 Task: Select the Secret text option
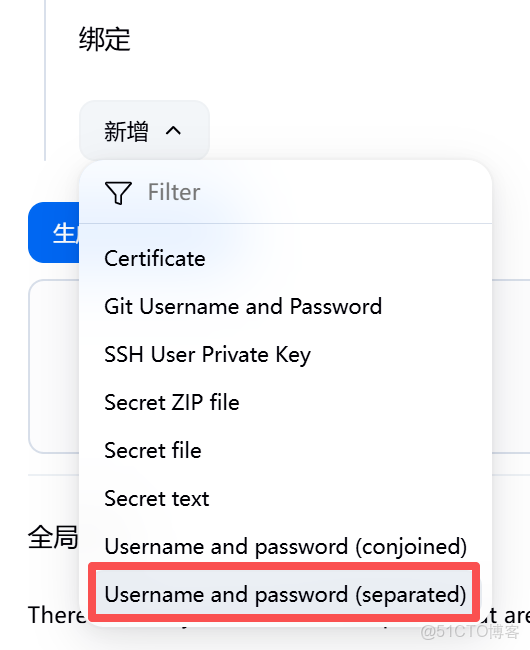pyautogui.click(x=157, y=499)
